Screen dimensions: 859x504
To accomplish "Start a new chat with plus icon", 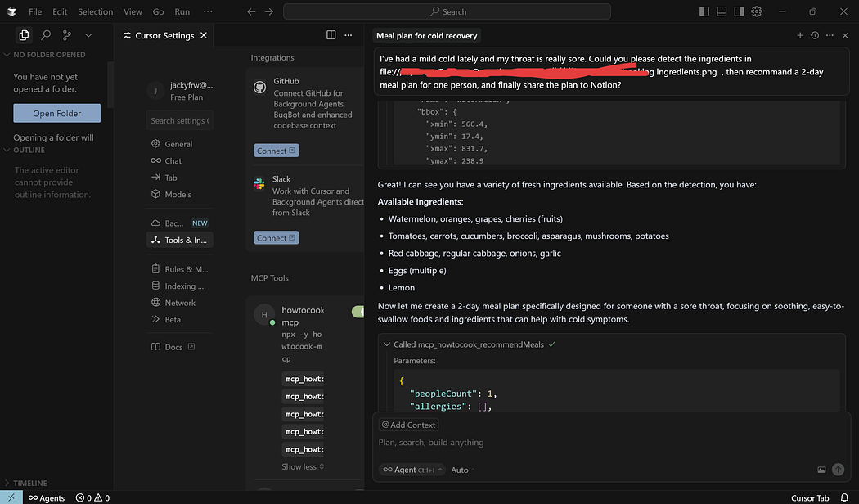I will tap(800, 35).
